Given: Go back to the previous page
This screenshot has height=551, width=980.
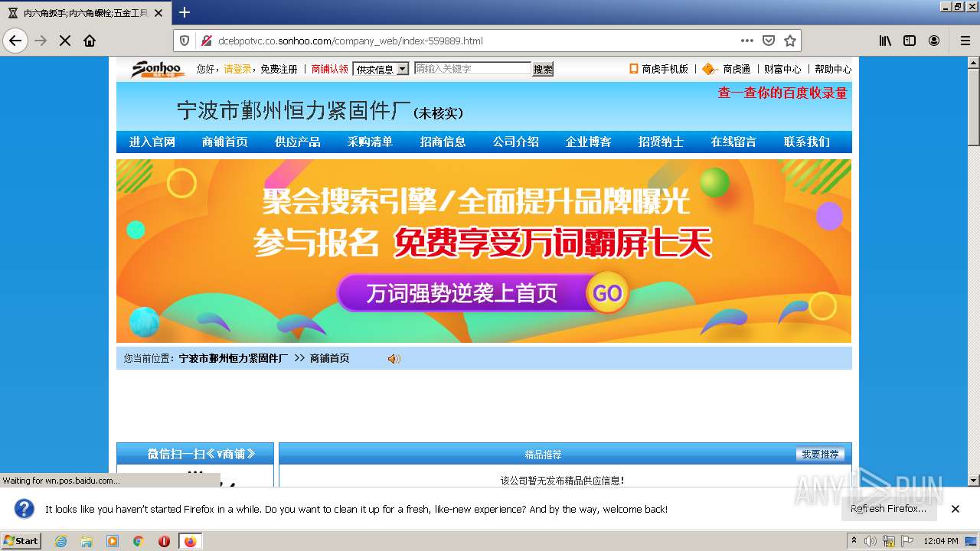Looking at the screenshot, I should (x=15, y=41).
